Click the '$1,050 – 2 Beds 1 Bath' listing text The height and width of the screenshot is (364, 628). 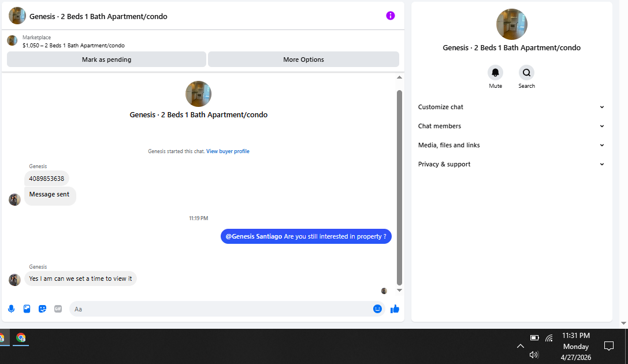tap(73, 46)
